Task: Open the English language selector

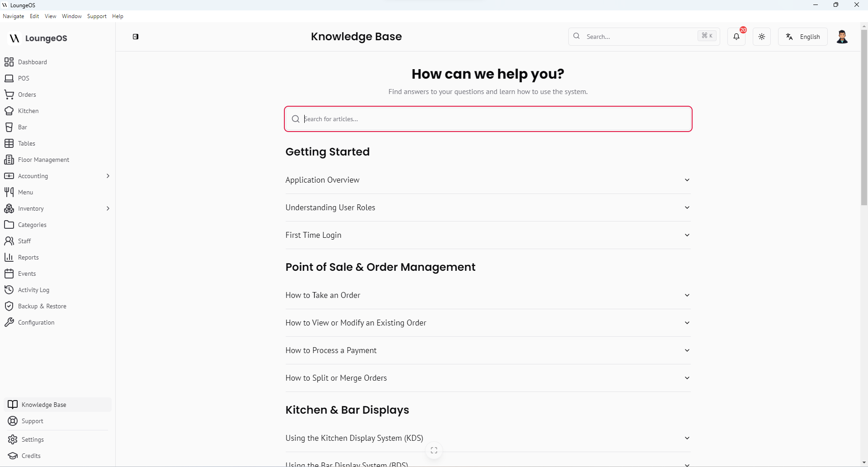Action: pos(803,37)
